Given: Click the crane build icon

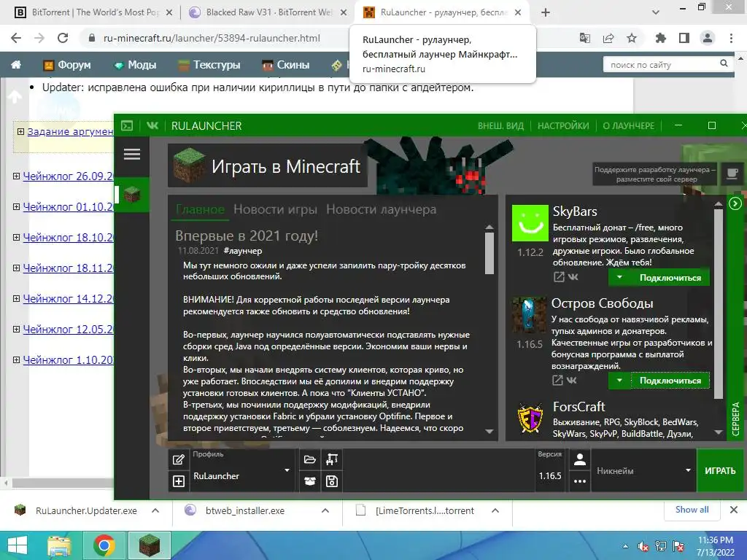Looking at the screenshot, I should click(x=332, y=459).
